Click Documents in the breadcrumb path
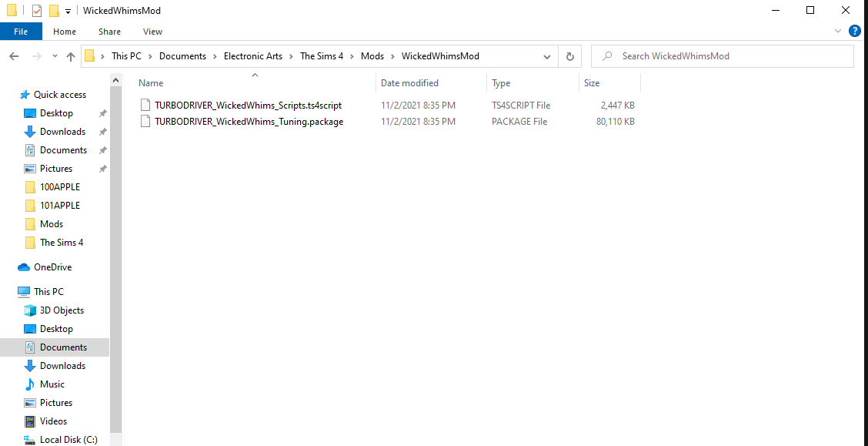The image size is (868, 446). [x=182, y=56]
